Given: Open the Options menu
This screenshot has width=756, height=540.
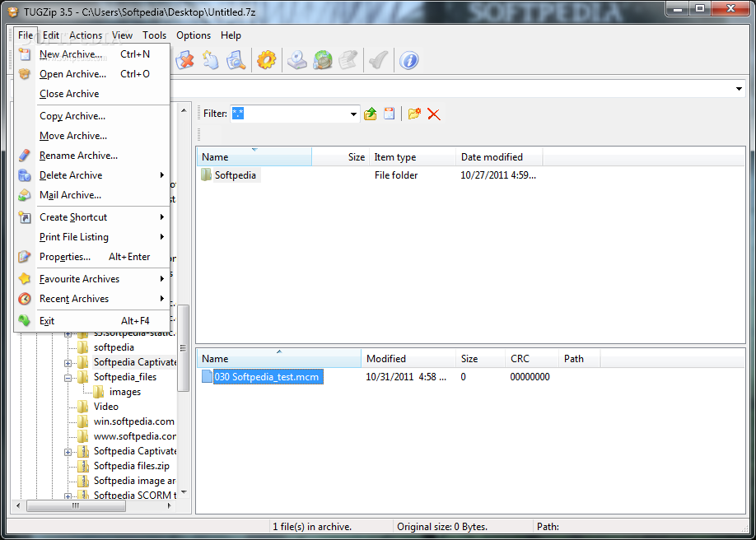Looking at the screenshot, I should [x=194, y=35].
